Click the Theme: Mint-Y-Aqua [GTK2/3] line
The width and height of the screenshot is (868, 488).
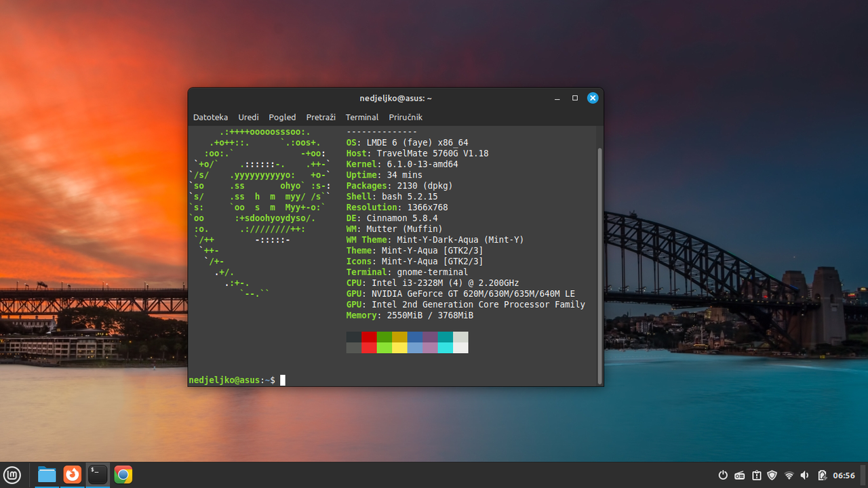(414, 251)
